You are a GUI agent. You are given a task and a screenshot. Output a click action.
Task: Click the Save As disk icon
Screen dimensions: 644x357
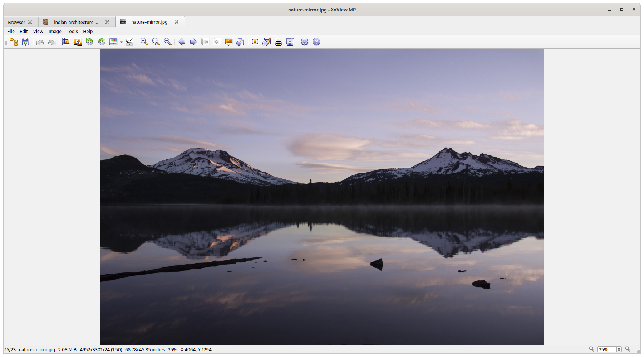click(25, 42)
